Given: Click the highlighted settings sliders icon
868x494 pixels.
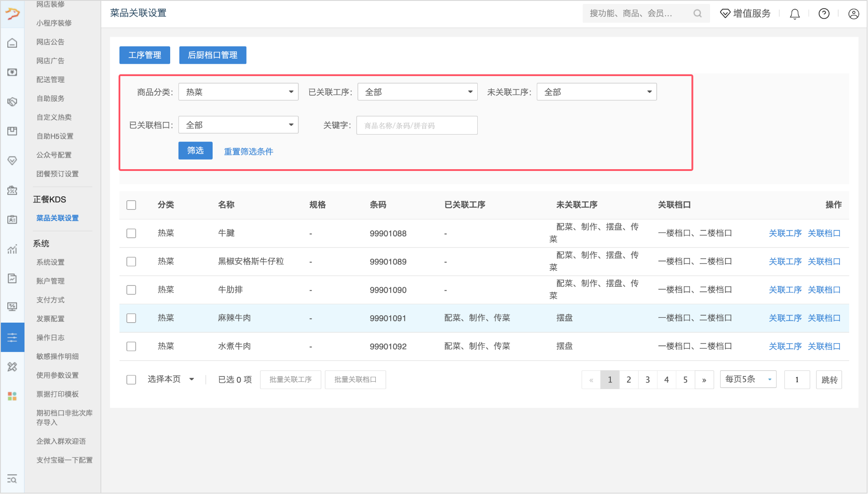Looking at the screenshot, I should [12, 337].
